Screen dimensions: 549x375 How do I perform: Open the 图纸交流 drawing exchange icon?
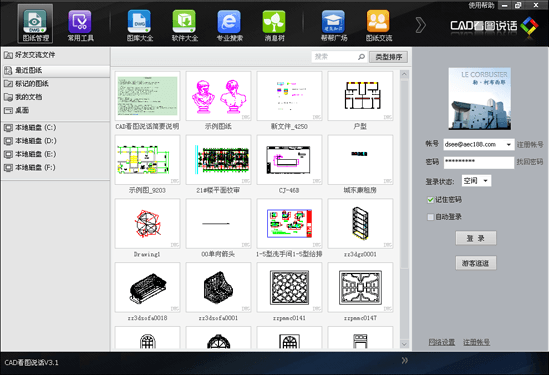[x=378, y=25]
